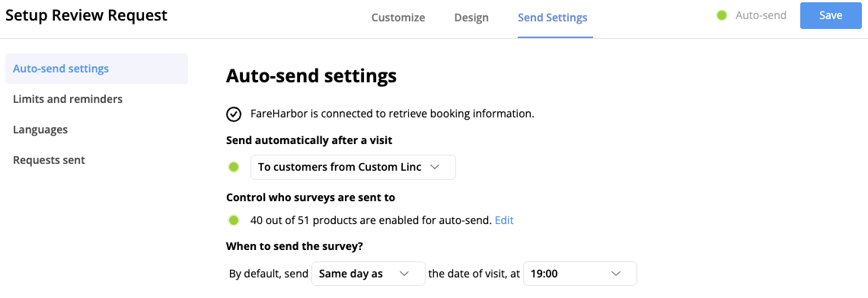This screenshot has width=868, height=298.
Task: Click chevron arrow in 'Same day as' selector
Action: 404,274
